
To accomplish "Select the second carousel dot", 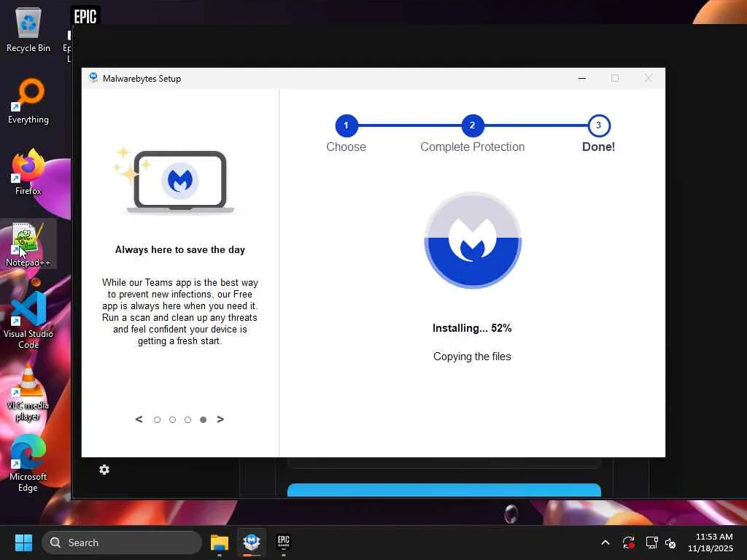I will tap(172, 419).
